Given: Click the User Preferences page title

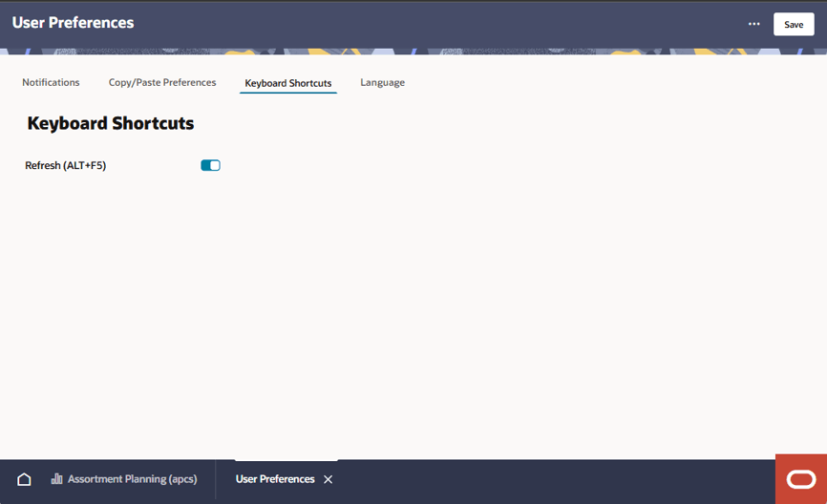Looking at the screenshot, I should pos(73,23).
